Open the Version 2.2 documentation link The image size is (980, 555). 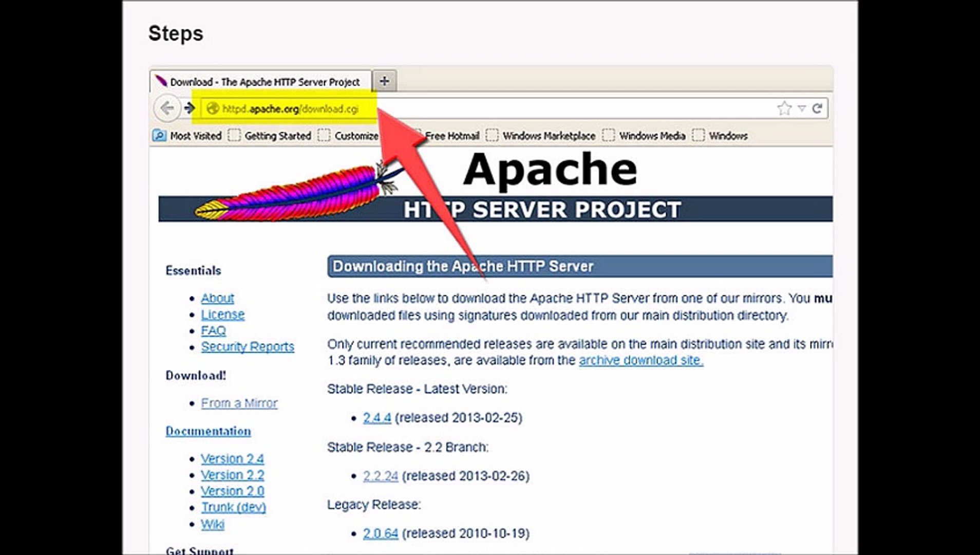(233, 474)
